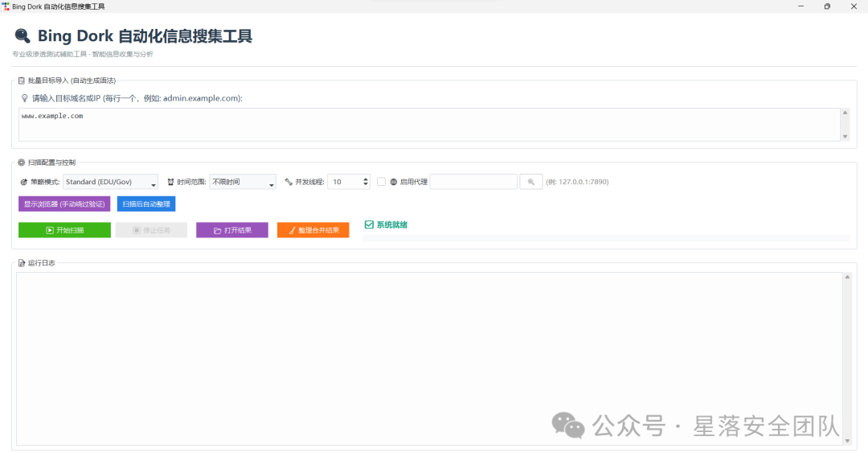
Task: Toggle 扫描后自动整理 option
Action: tap(146, 204)
